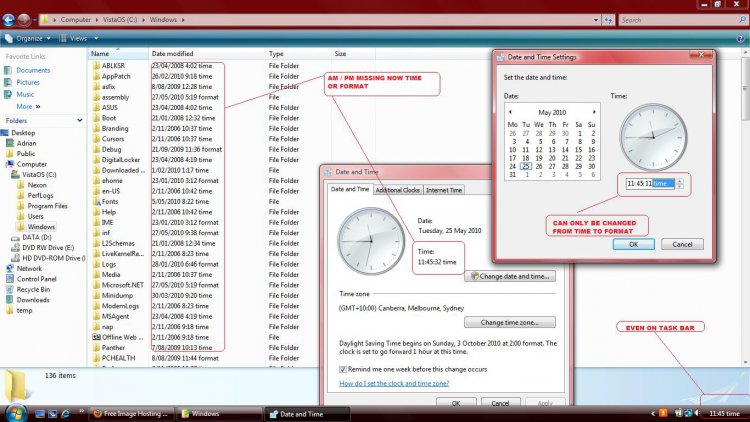Switch to the Date and Time tab
Viewport: 750px width, 422px height.
[x=350, y=189]
